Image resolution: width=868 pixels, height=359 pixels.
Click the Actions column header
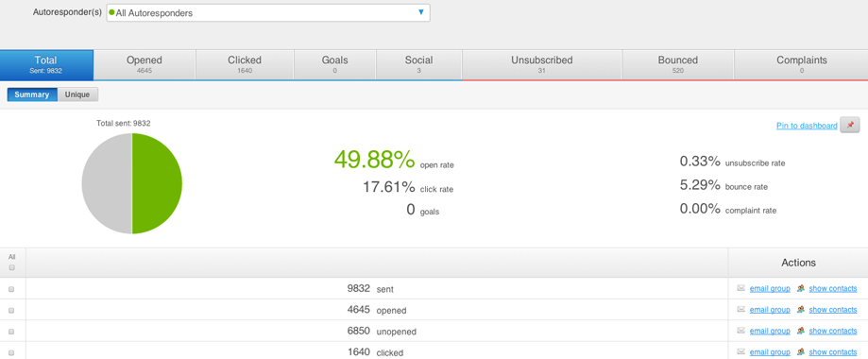tap(798, 263)
